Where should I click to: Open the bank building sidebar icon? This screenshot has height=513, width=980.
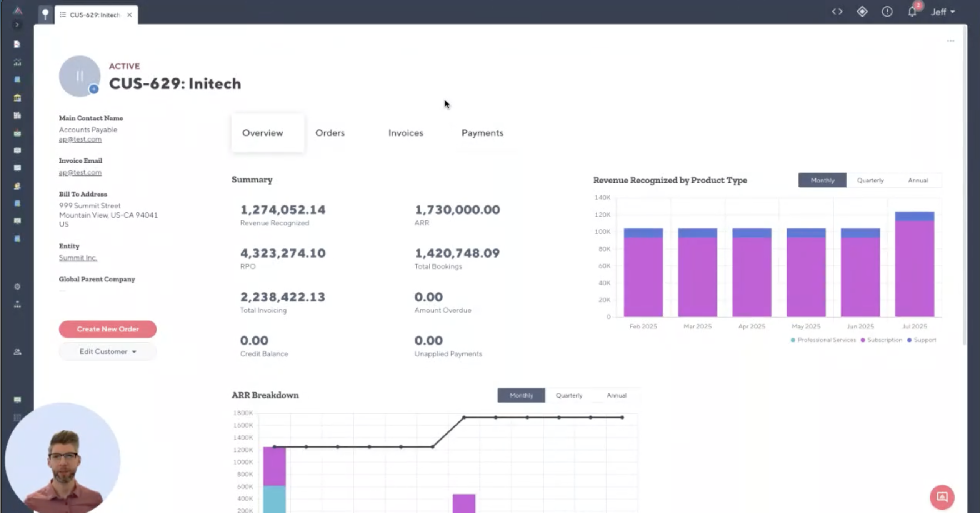coord(17,98)
